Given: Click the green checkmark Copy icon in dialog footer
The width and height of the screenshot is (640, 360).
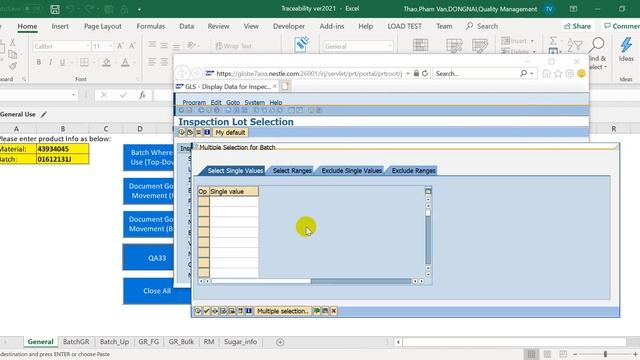Looking at the screenshot, I should (x=207, y=311).
